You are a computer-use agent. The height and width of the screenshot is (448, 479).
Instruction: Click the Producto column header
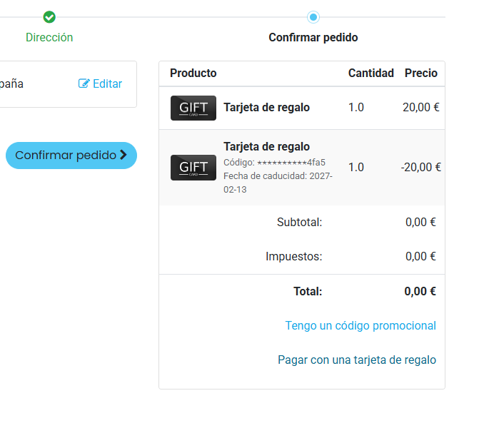193,73
